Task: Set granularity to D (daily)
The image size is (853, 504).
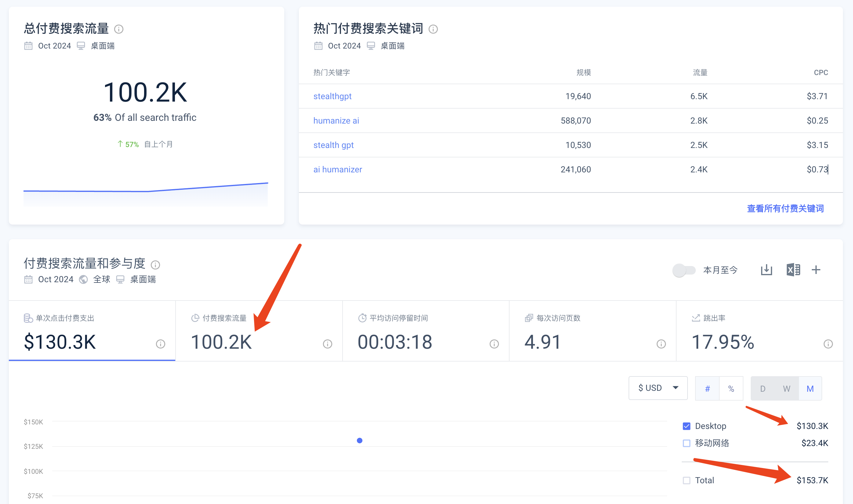Action: [x=763, y=389]
